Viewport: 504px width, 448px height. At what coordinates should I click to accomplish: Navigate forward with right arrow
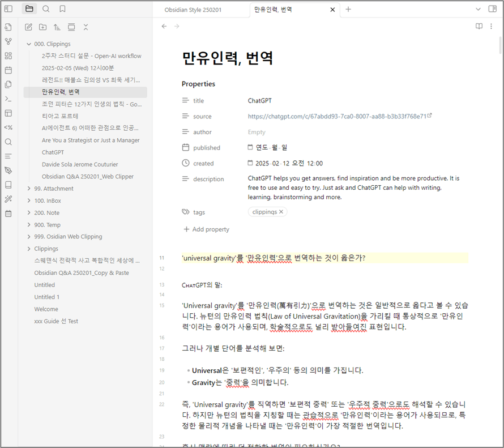click(177, 26)
